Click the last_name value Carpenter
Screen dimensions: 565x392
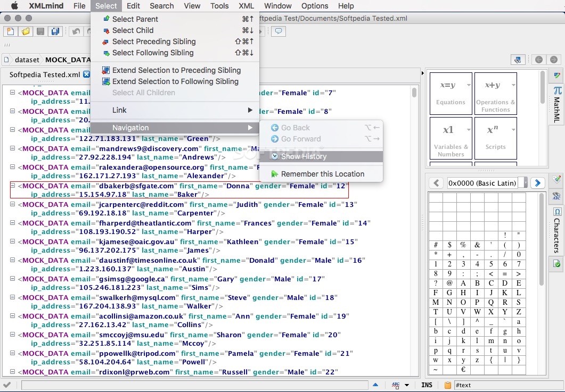tap(194, 213)
